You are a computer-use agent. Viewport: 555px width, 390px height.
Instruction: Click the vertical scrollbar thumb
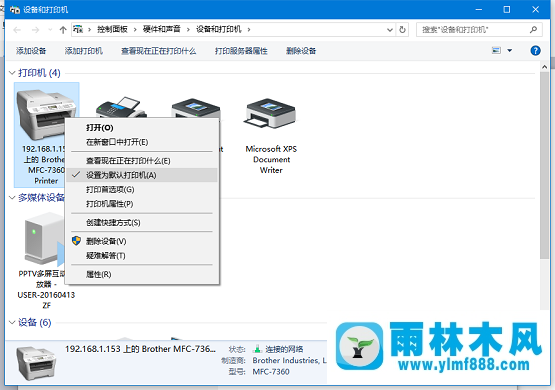tap(544, 165)
